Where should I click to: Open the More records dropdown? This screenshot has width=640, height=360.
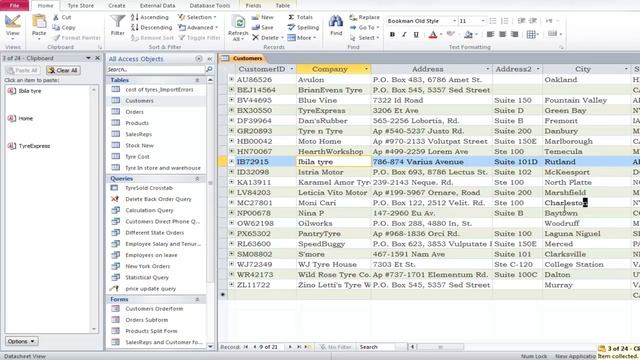302,38
